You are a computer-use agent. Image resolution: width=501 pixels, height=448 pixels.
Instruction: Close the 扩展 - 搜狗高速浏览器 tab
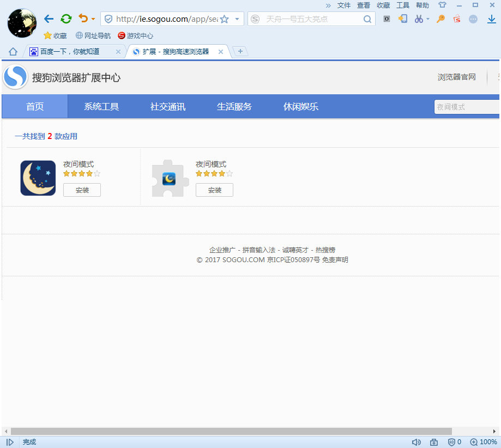(220, 52)
